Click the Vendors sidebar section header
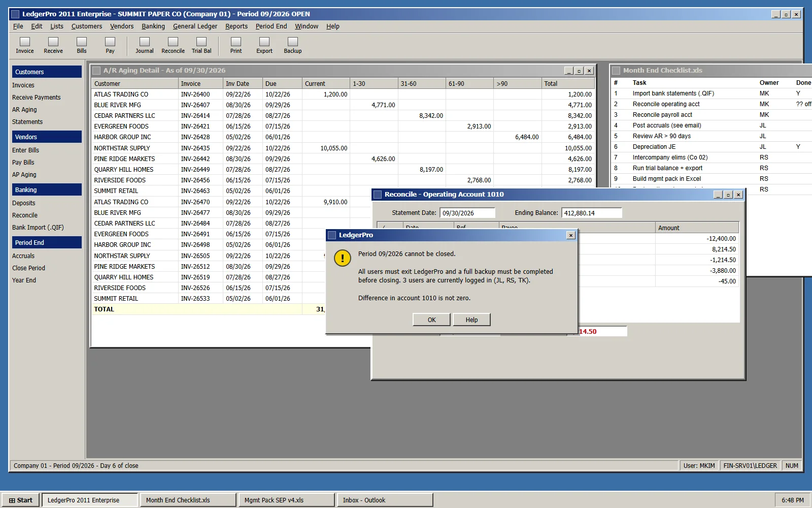This screenshot has width=812, height=508. click(47, 137)
